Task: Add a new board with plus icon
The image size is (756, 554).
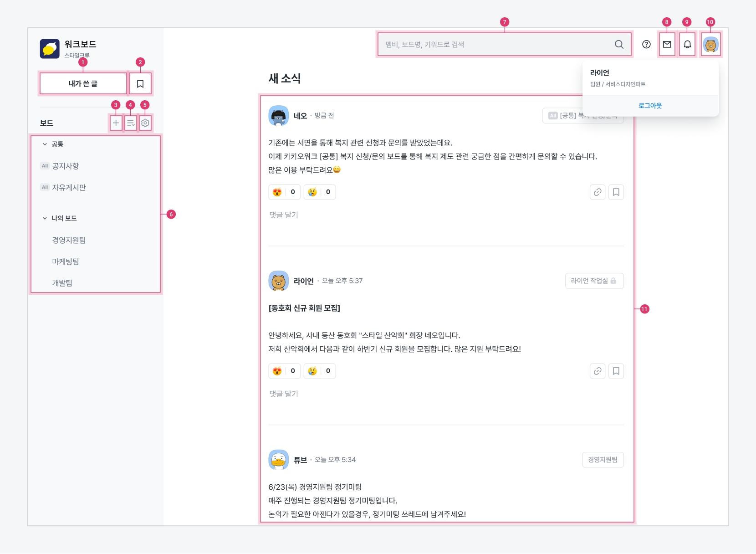Action: [116, 123]
